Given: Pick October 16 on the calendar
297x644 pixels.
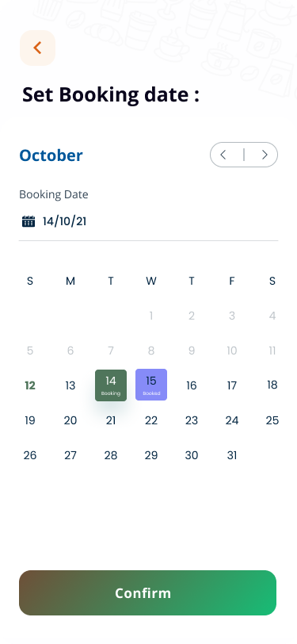Looking at the screenshot, I should [192, 385].
